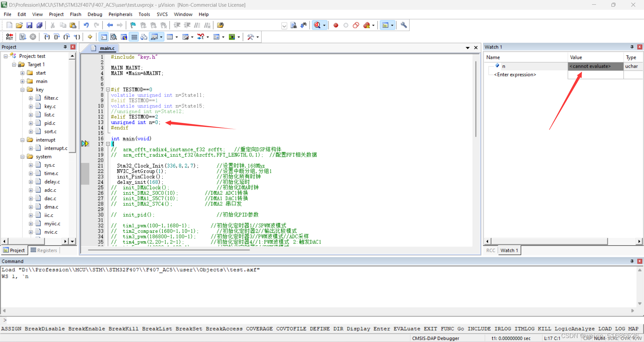Collapse the 'key' group folder
644x342 pixels.
click(22, 90)
